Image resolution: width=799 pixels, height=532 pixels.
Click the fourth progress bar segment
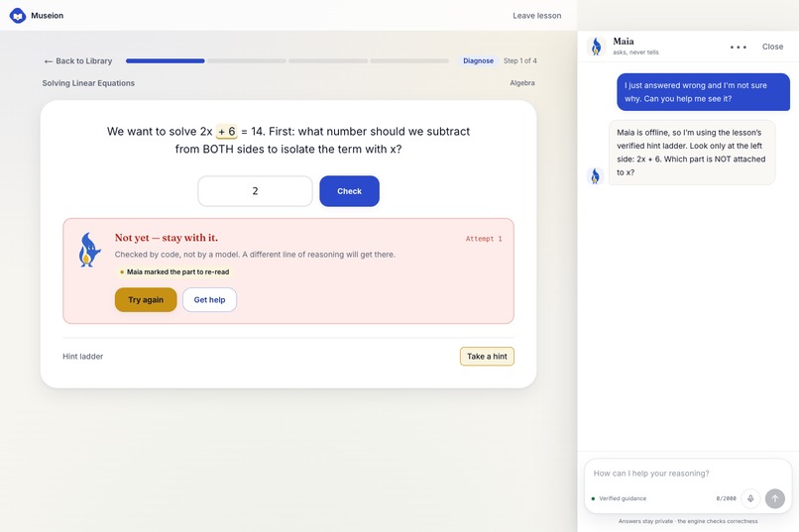coord(409,61)
